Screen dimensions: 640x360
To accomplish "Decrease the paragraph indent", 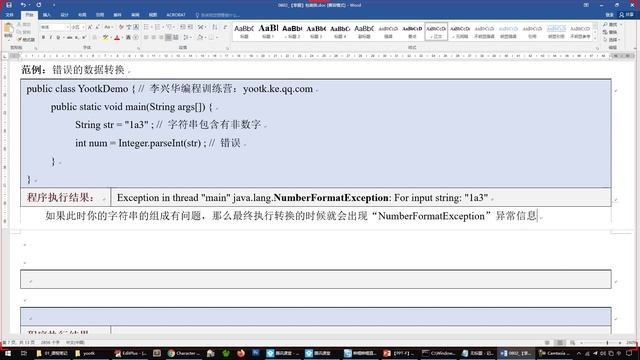I will pyautogui.click(x=182, y=27).
